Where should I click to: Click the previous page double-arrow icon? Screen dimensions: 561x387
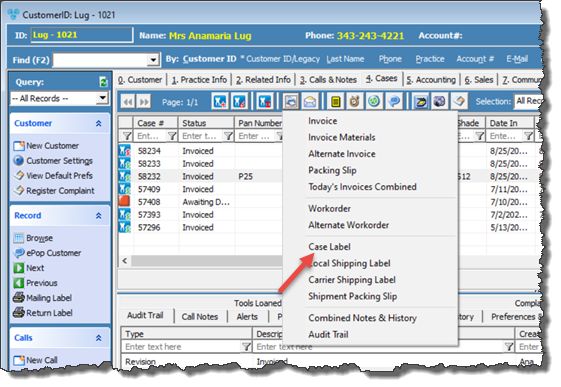tap(128, 102)
